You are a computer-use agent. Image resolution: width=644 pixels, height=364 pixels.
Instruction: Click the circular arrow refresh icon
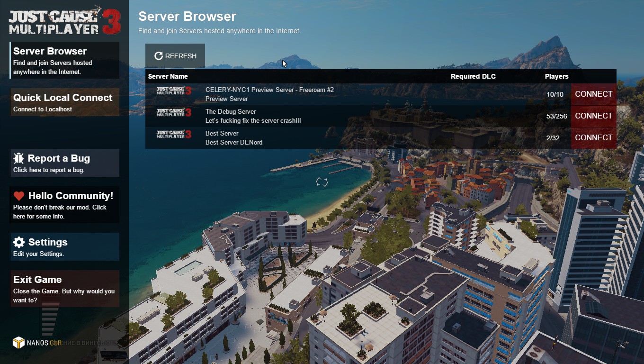coord(159,56)
